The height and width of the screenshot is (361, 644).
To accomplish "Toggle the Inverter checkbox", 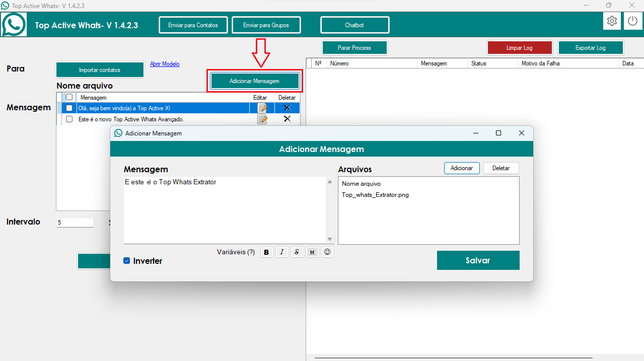I will tap(127, 261).
